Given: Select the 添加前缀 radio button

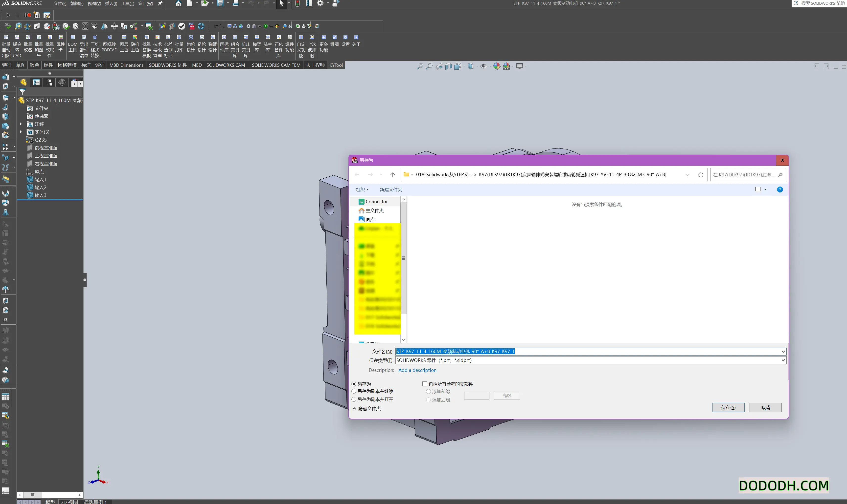Looking at the screenshot, I should click(x=428, y=392).
